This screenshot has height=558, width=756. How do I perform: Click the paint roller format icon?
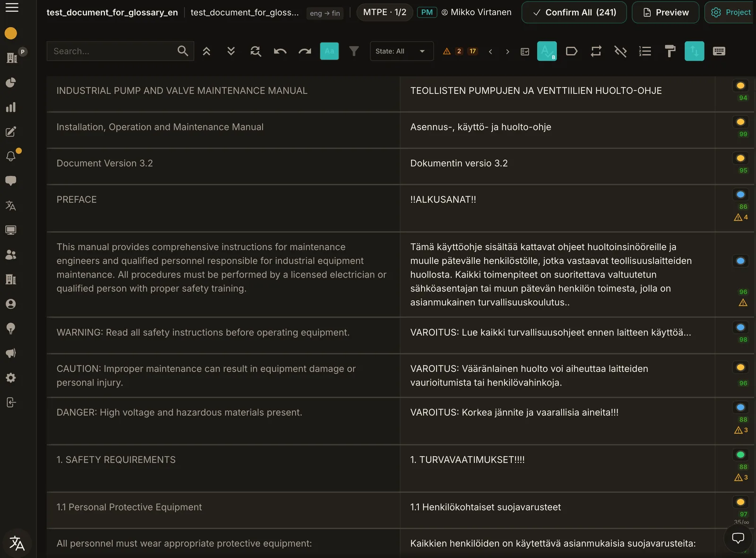coord(670,51)
